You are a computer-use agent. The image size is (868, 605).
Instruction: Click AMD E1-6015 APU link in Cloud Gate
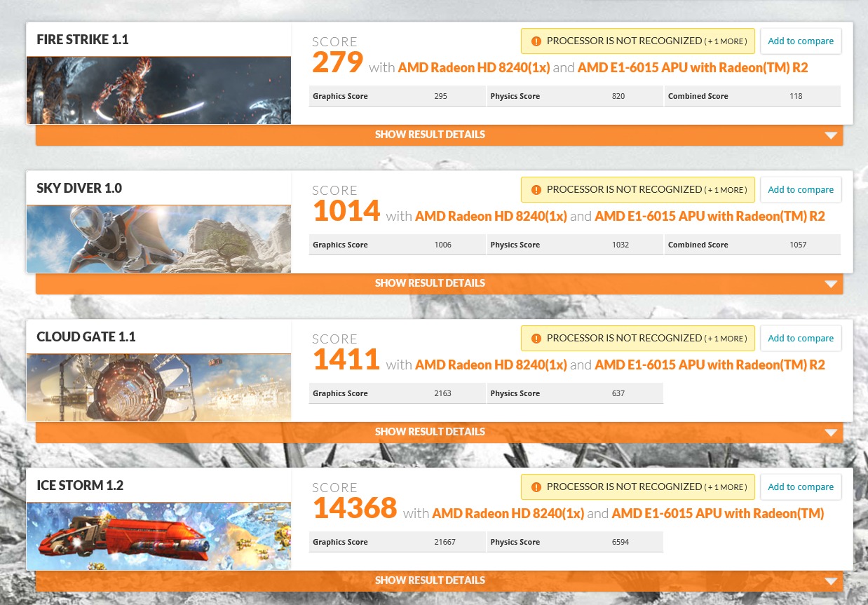pos(710,365)
